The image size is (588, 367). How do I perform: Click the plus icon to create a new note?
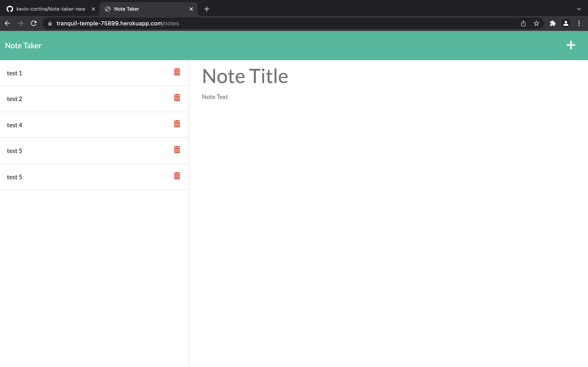tap(571, 45)
